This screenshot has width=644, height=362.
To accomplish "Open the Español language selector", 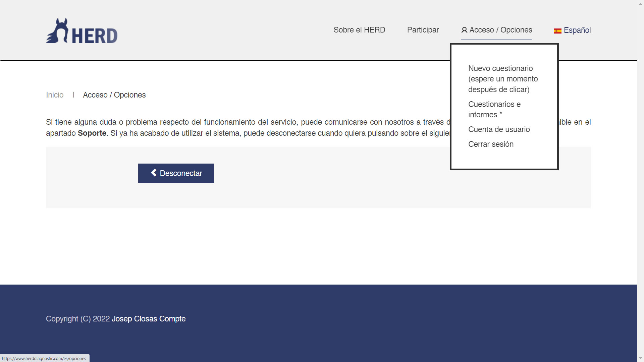I will pyautogui.click(x=577, y=30).
